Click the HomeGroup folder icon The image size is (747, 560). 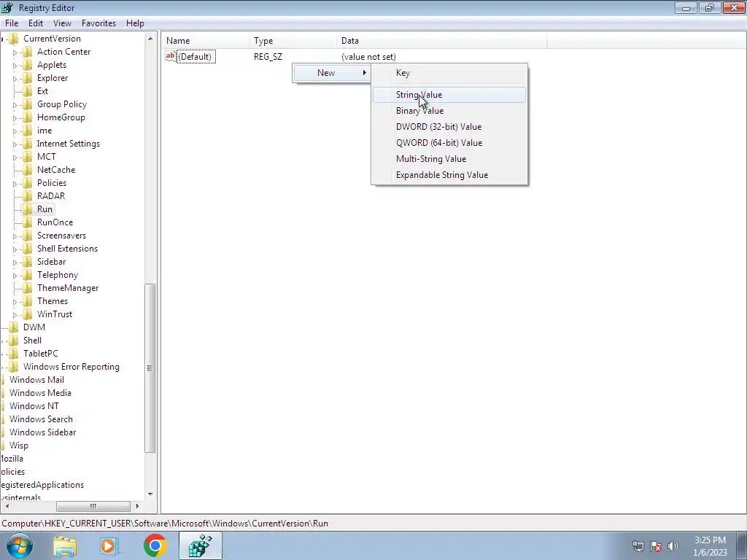click(x=28, y=117)
